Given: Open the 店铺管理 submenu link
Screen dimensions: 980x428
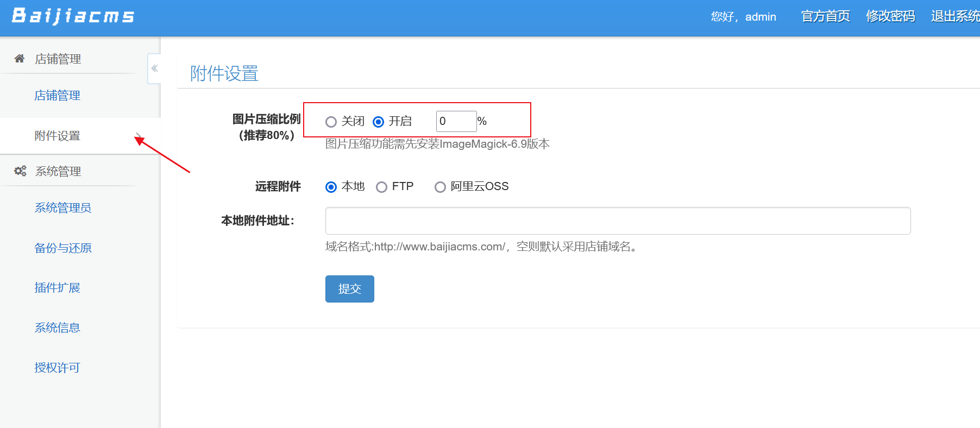Looking at the screenshot, I should [x=58, y=96].
